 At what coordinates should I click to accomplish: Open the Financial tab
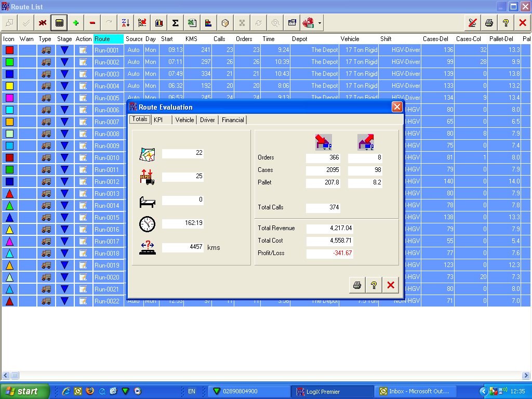[x=233, y=120]
